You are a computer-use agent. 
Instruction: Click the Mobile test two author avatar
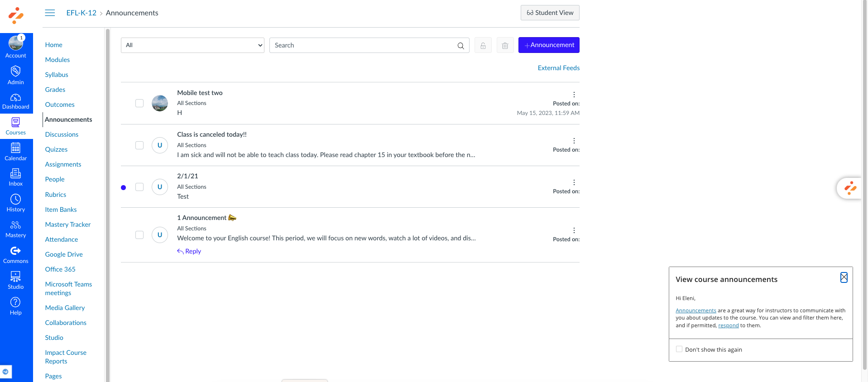coord(160,103)
